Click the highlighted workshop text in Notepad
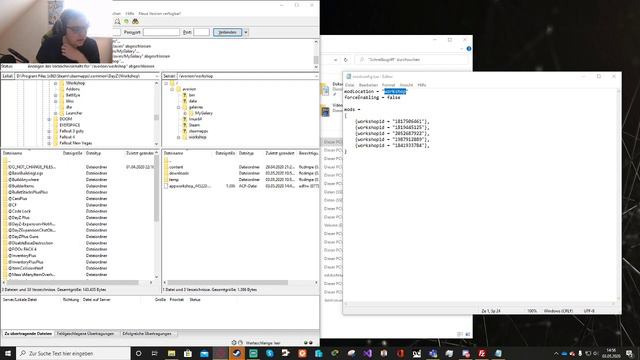 (x=395, y=91)
